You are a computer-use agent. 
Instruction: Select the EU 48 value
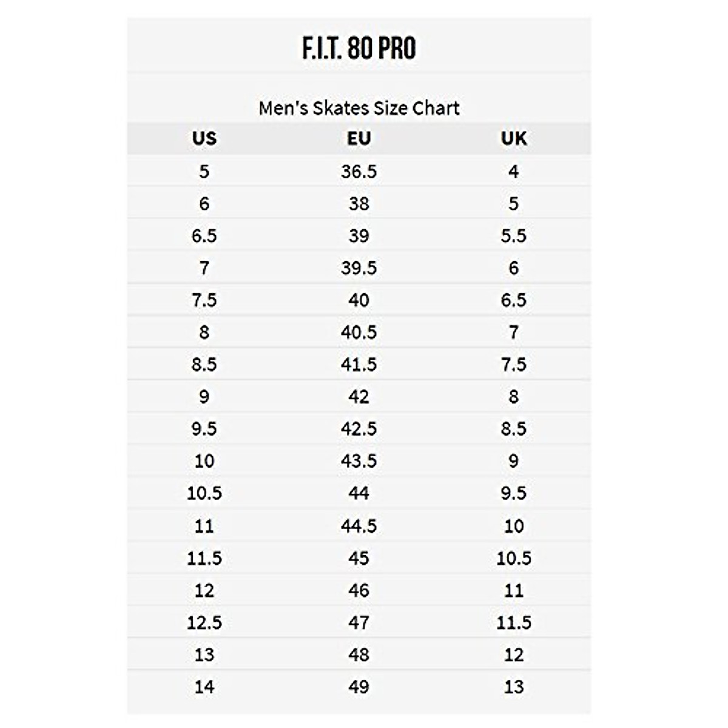359,655
